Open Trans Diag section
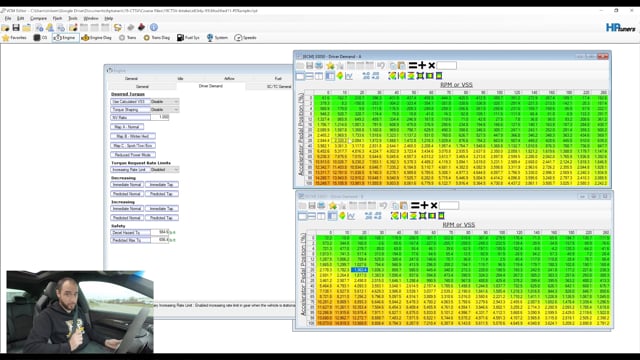The height and width of the screenshot is (360, 640). 157,38
